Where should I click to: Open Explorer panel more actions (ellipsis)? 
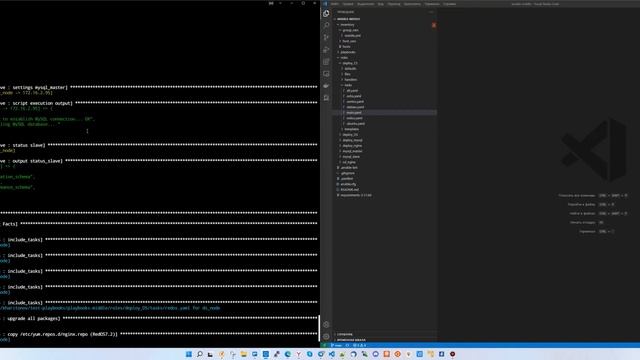coord(431,12)
